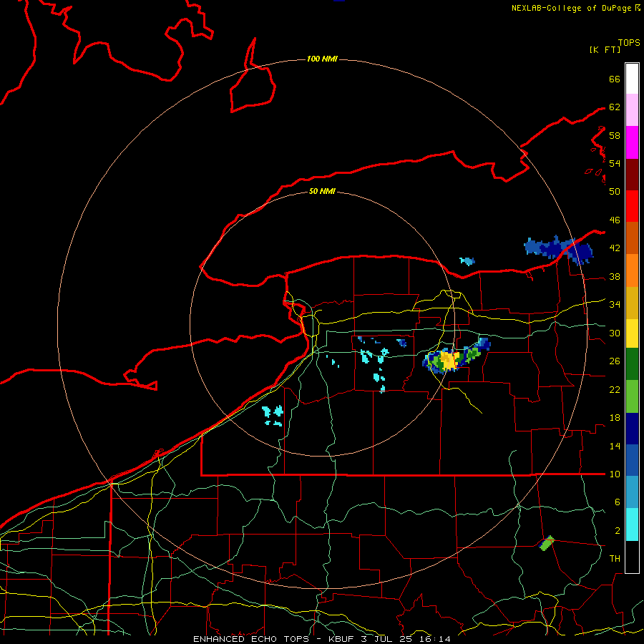Select the 6 value on the legend
644x644 pixels.
click(x=618, y=502)
